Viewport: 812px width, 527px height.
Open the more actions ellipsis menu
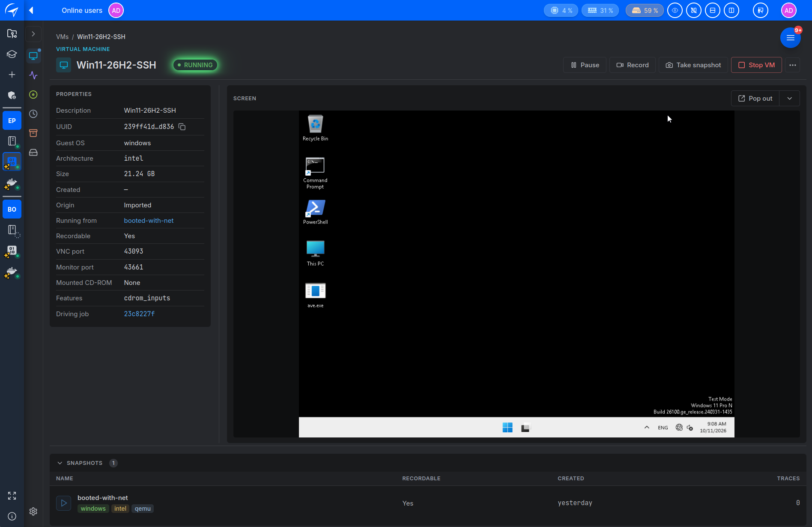pos(793,65)
